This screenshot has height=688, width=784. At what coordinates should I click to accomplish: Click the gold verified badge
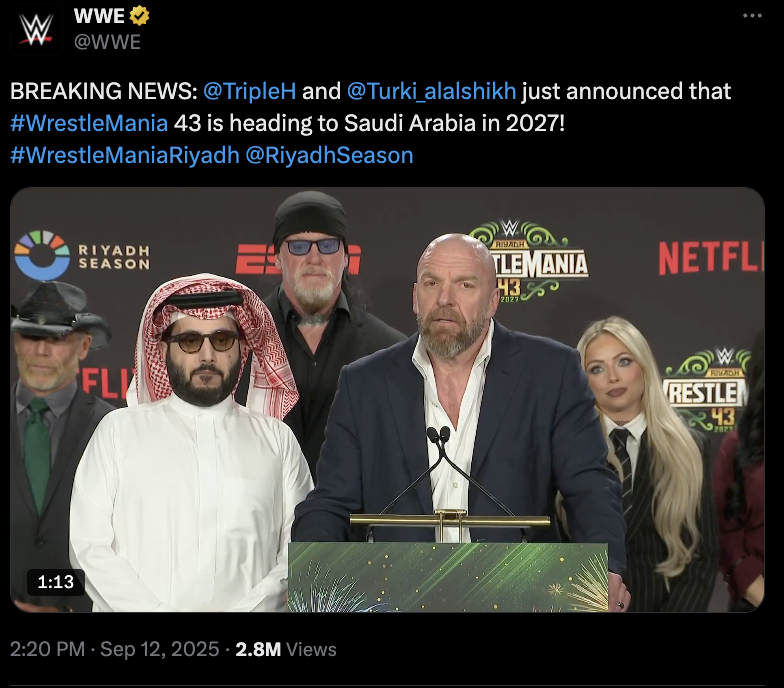140,16
